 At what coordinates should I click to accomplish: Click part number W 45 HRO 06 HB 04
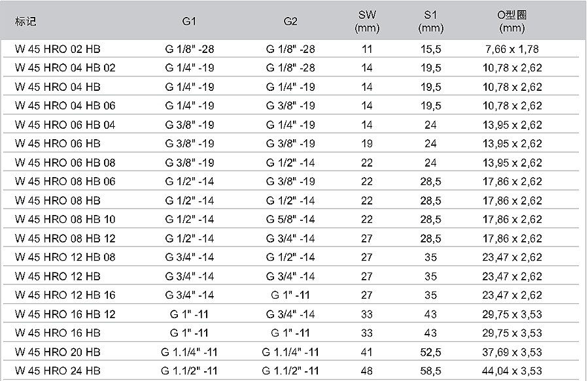coord(65,125)
